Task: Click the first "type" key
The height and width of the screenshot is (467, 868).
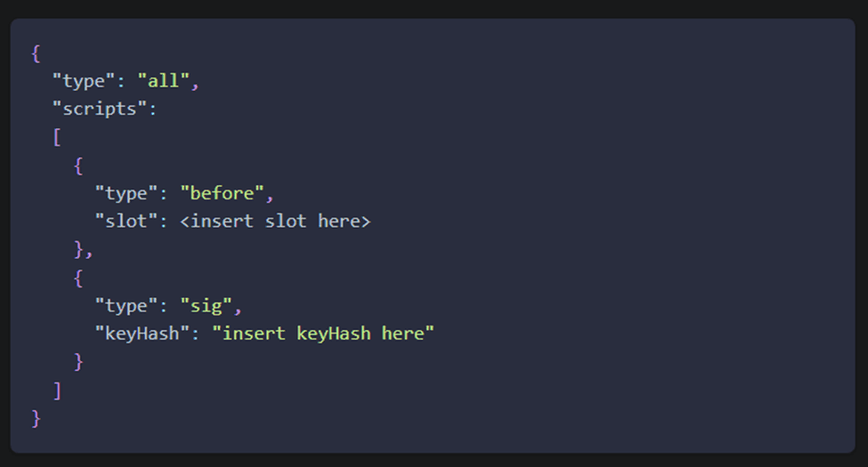Action: 84,81
